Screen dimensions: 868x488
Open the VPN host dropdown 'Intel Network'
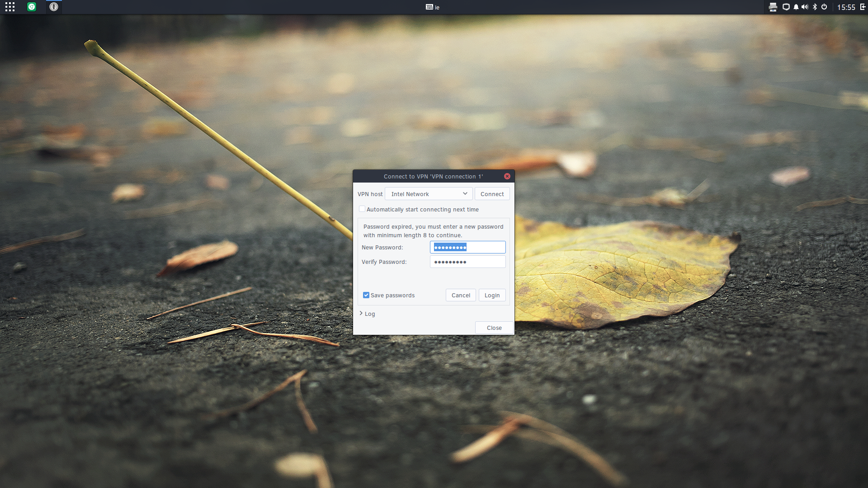tap(429, 194)
